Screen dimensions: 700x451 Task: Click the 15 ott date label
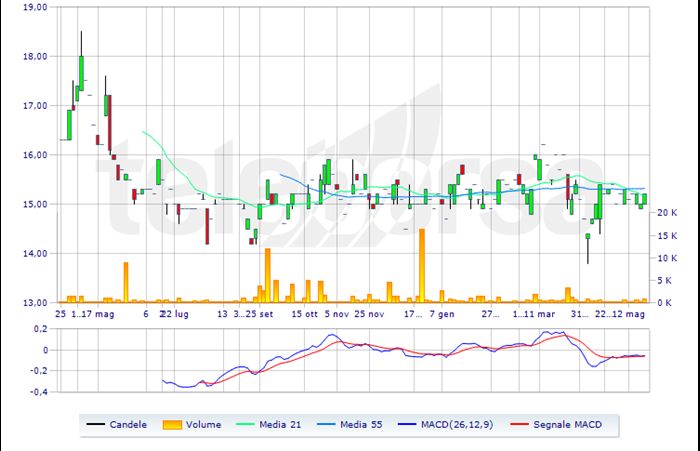click(x=304, y=314)
